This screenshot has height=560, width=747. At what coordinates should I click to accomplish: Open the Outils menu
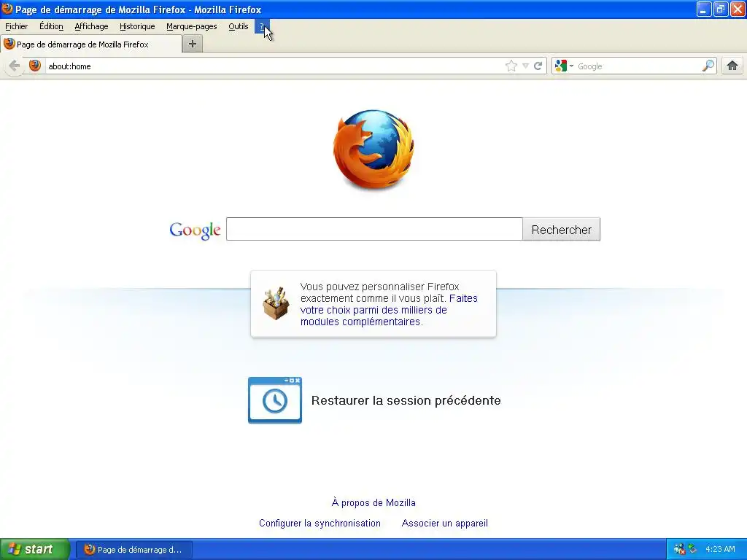click(x=239, y=26)
